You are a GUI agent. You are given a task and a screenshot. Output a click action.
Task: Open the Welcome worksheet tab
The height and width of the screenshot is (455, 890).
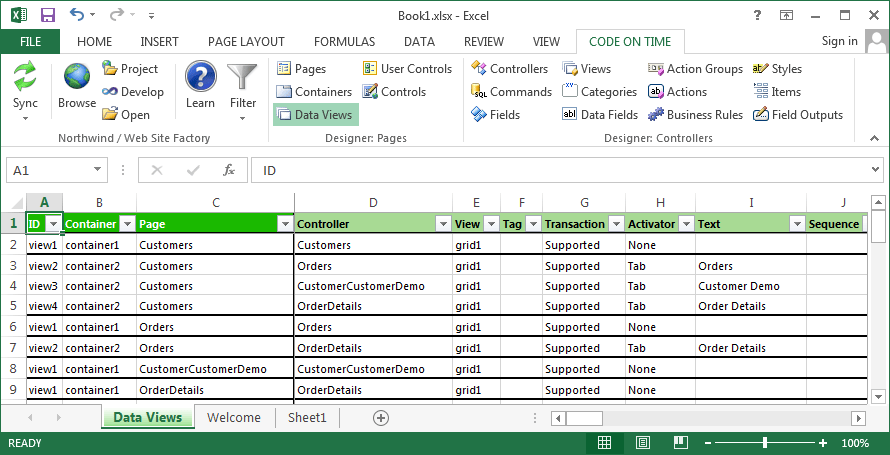tap(234, 418)
